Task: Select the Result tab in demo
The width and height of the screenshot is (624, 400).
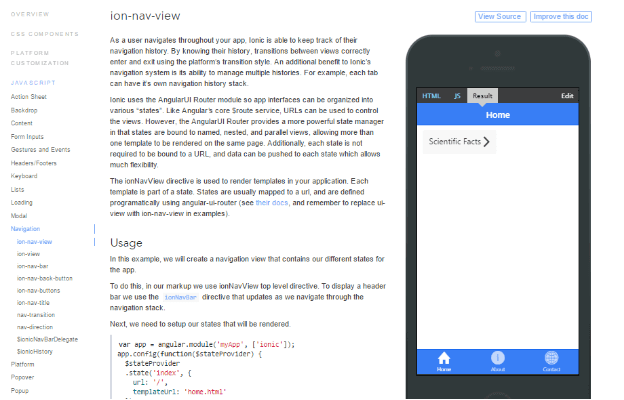Action: click(x=482, y=96)
